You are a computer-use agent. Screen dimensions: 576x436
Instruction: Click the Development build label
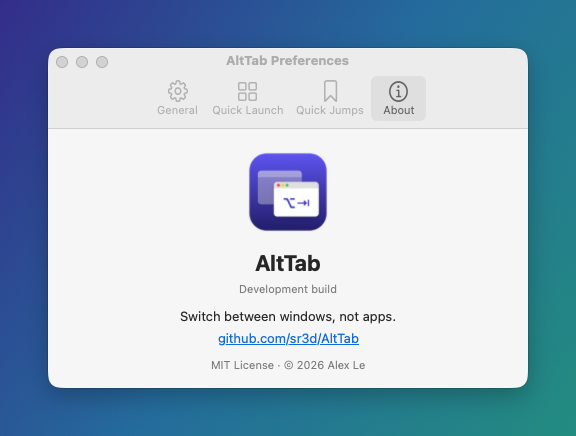click(288, 289)
